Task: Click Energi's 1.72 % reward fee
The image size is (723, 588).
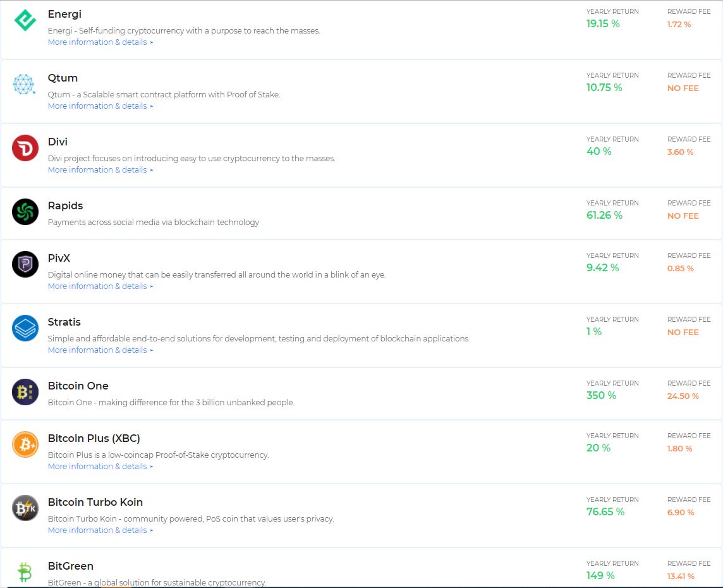Action: [679, 25]
